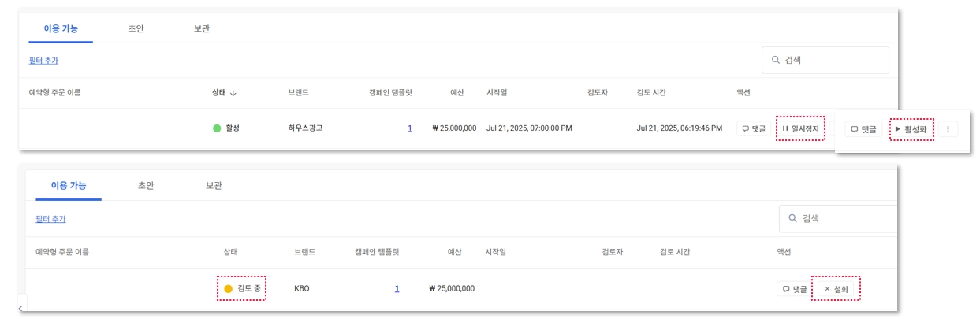
Task: Select the lower 보관 tab
Action: [214, 185]
